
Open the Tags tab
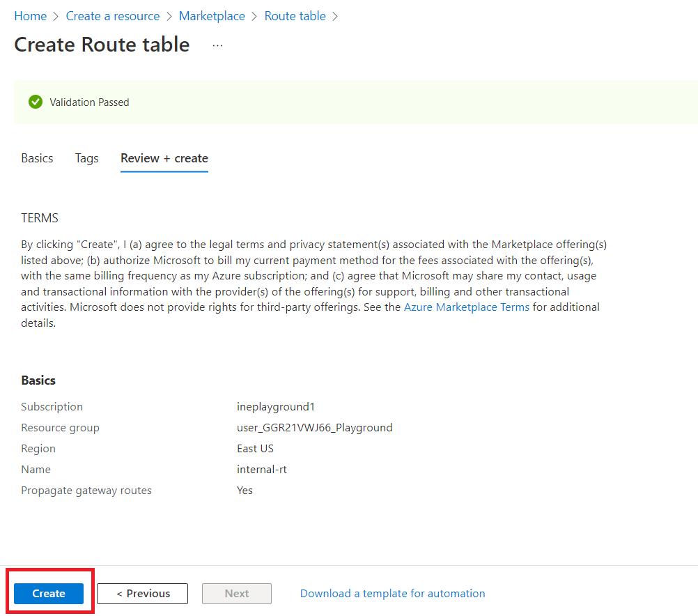(86, 158)
